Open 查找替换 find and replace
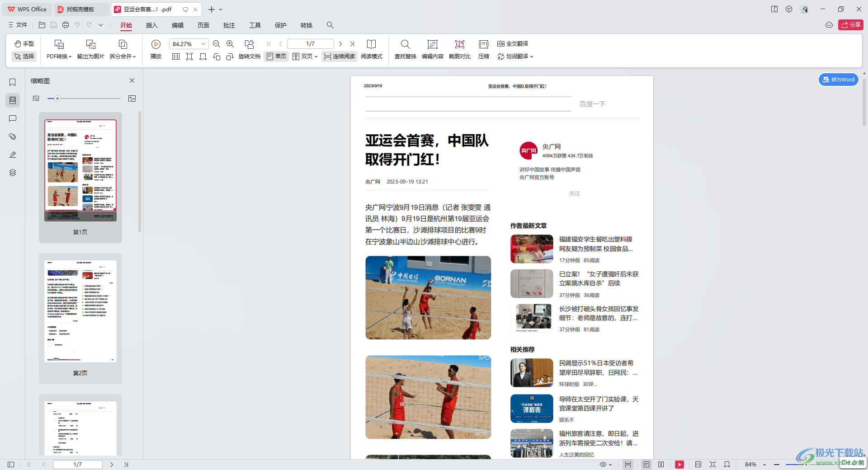This screenshot has height=470, width=868. 406,50
